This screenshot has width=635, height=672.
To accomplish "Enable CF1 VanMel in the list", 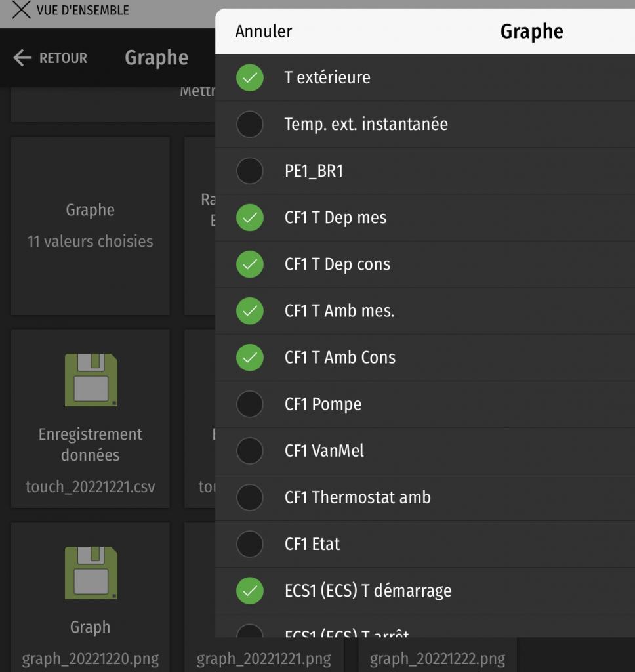I will [x=250, y=451].
